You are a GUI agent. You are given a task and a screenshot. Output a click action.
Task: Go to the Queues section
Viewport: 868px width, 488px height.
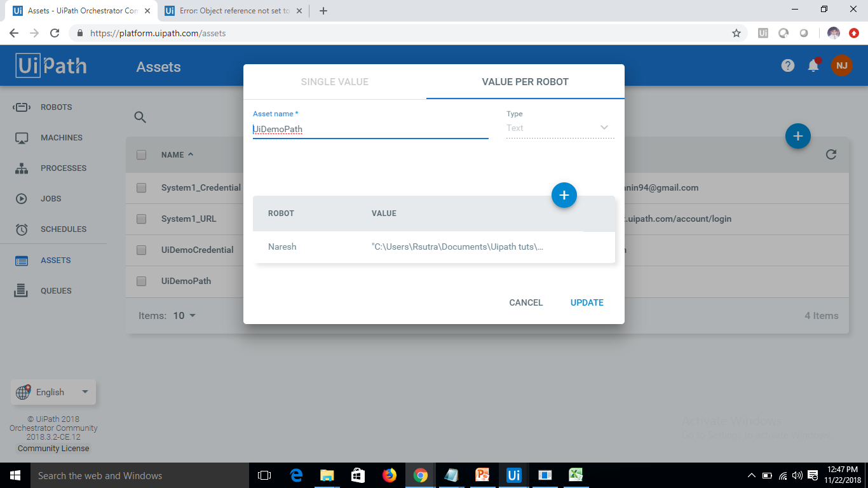point(57,290)
